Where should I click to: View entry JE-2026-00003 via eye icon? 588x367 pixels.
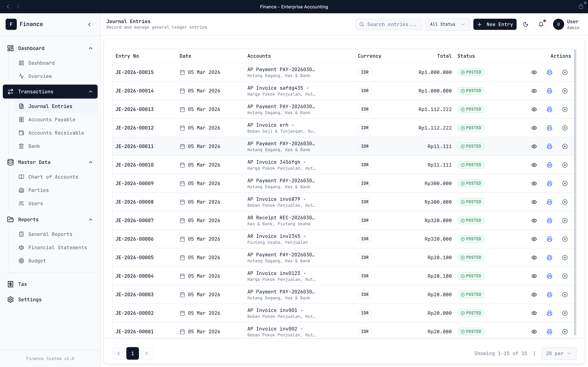pyautogui.click(x=534, y=295)
